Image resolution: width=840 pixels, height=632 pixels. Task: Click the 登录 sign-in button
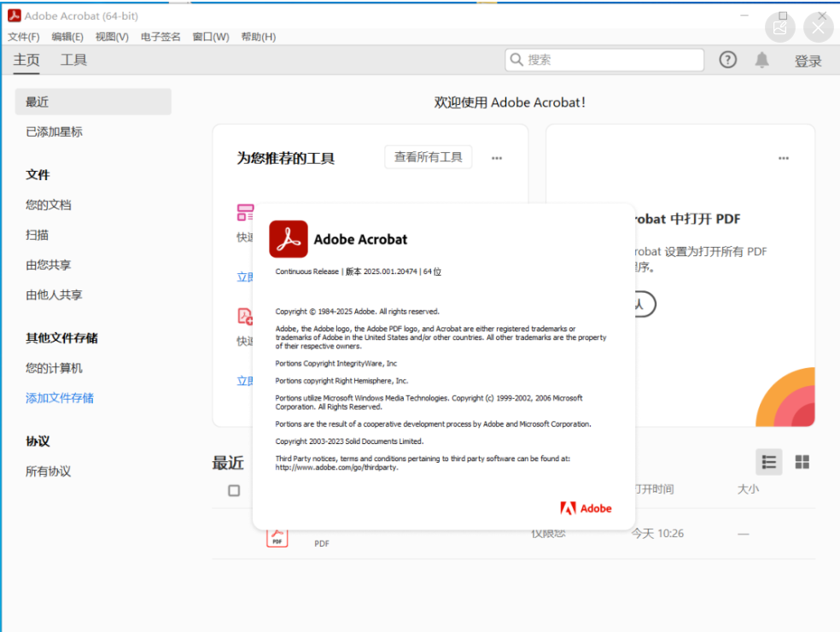click(808, 61)
